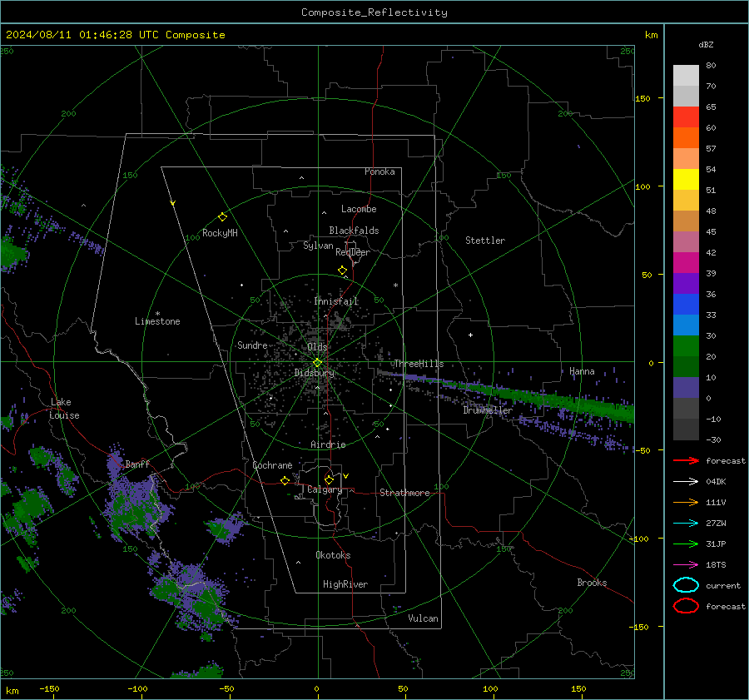Click the Stettler city label
The height and width of the screenshot is (700, 749).
pyautogui.click(x=485, y=241)
